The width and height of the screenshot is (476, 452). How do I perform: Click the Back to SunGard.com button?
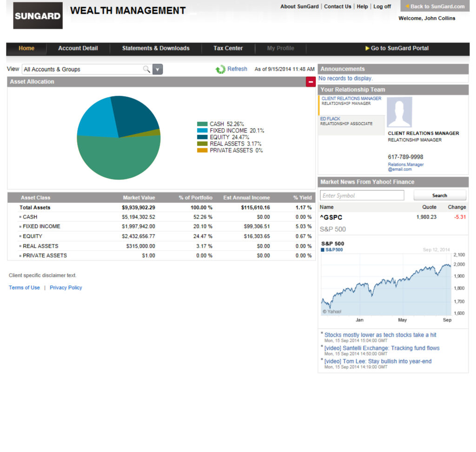[435, 6]
